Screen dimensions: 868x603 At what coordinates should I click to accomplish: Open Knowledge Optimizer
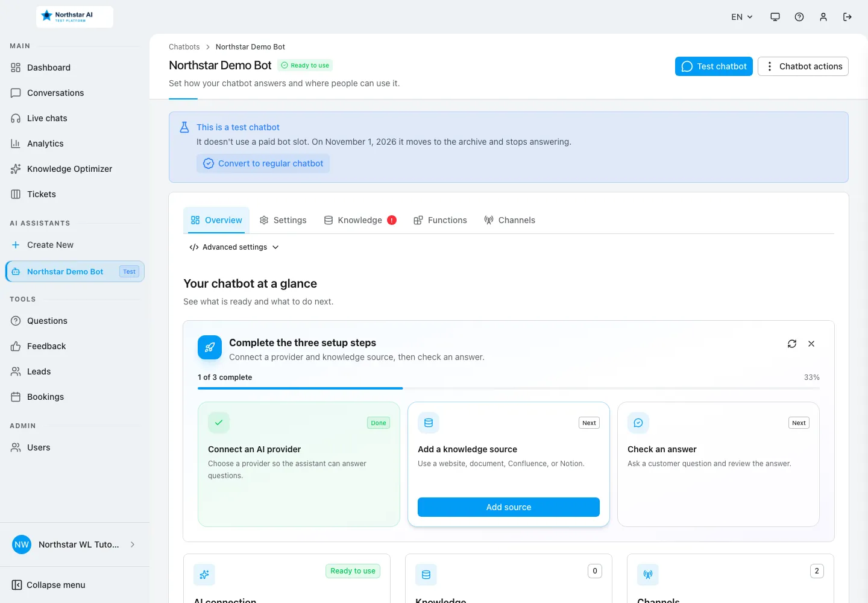coord(75,169)
